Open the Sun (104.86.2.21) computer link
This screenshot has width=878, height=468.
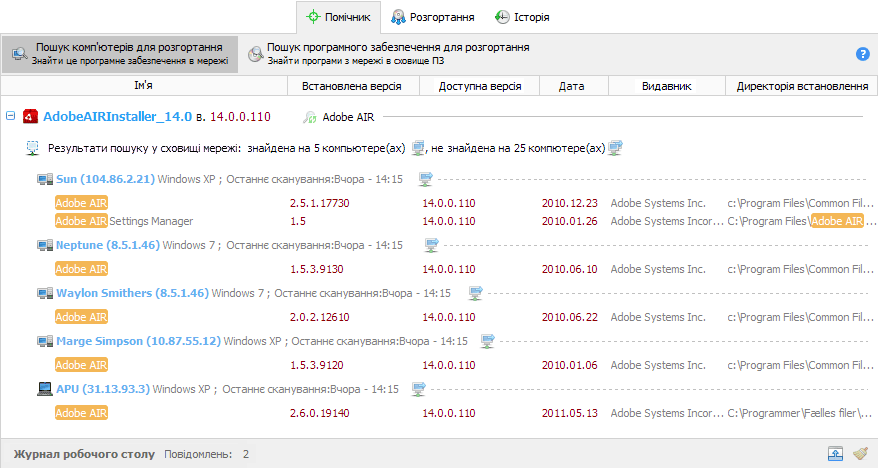pyautogui.click(x=105, y=179)
